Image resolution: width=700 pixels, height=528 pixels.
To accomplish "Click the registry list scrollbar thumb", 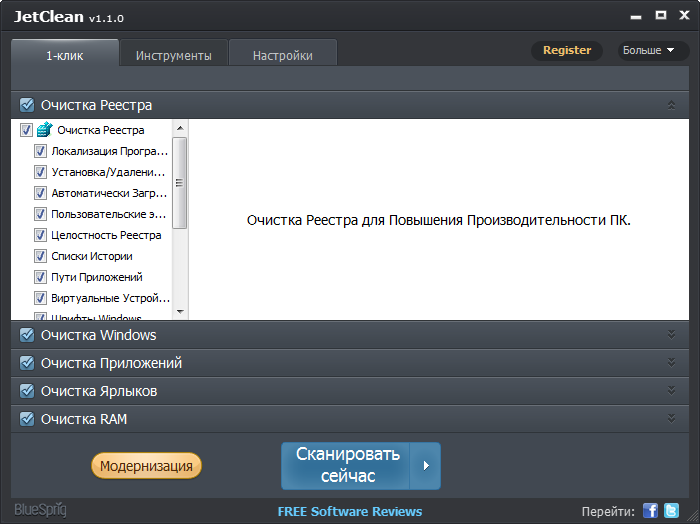I will pyautogui.click(x=180, y=182).
